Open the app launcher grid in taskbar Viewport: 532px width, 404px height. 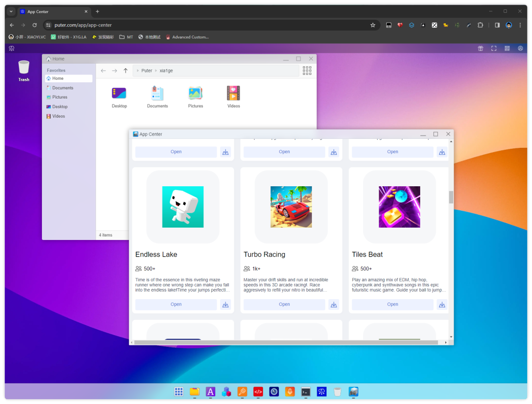tap(179, 392)
